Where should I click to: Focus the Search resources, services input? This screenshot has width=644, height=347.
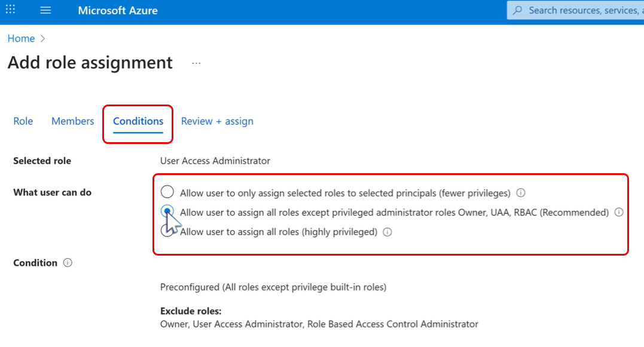click(580, 10)
